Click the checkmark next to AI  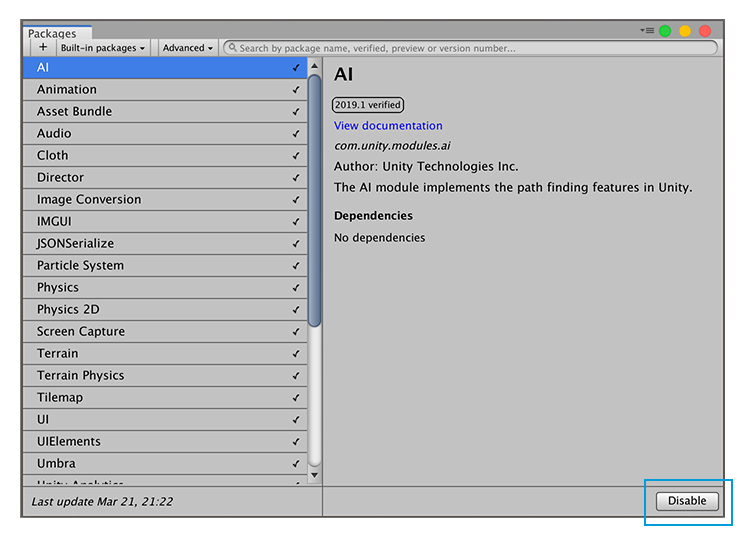click(x=296, y=68)
